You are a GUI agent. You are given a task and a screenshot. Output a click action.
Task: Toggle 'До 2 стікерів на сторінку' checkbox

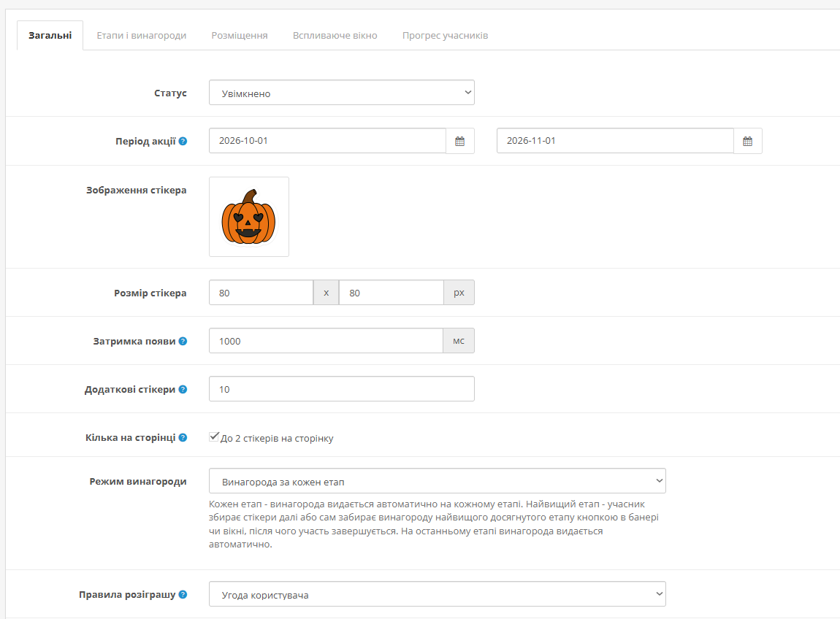click(x=214, y=437)
